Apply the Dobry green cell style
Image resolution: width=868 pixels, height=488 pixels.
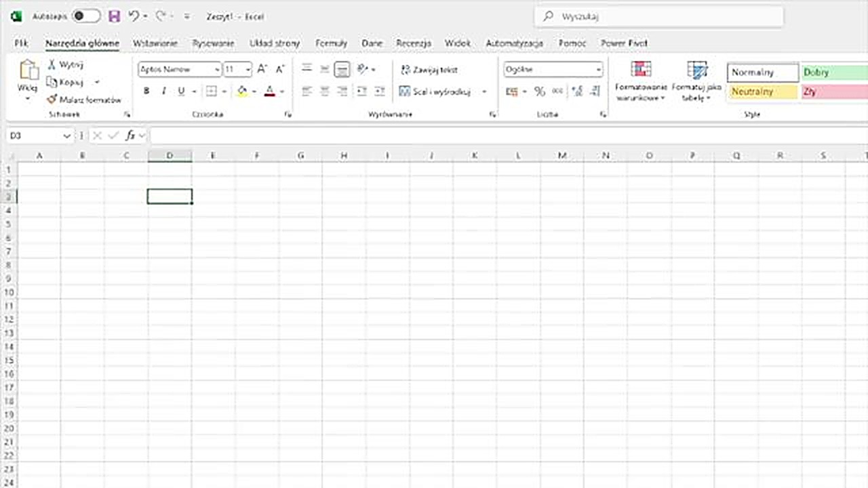(833, 73)
